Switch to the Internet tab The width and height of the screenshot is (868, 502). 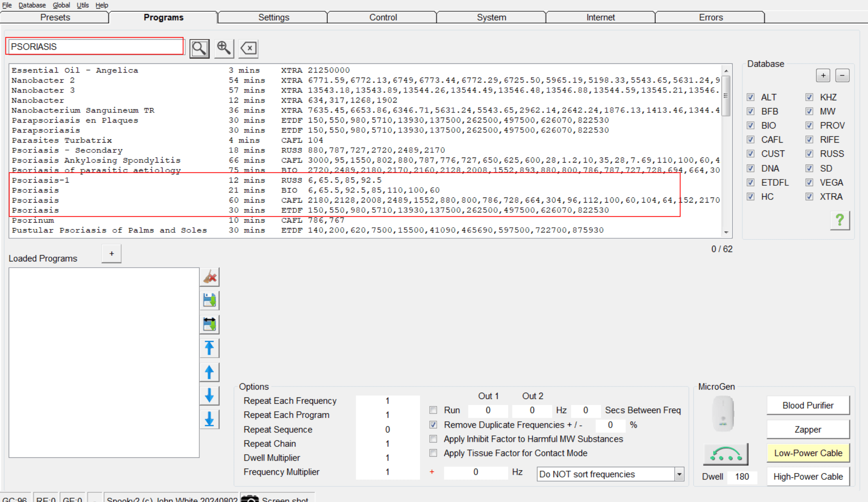tap(600, 17)
